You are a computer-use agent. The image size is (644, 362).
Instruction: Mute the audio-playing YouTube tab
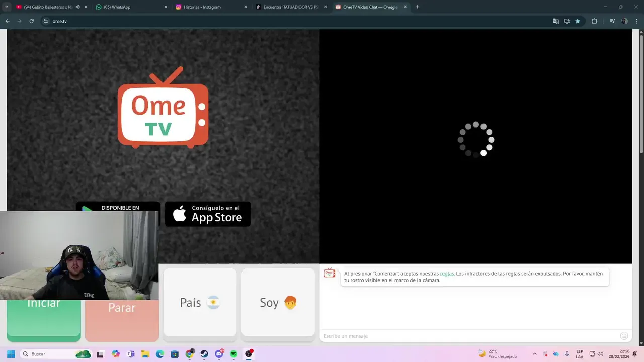coord(78,7)
